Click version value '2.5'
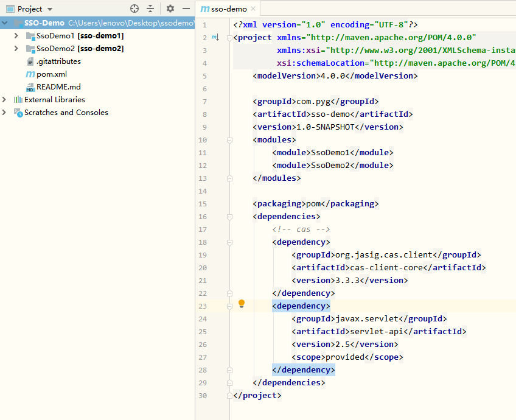 (x=343, y=345)
